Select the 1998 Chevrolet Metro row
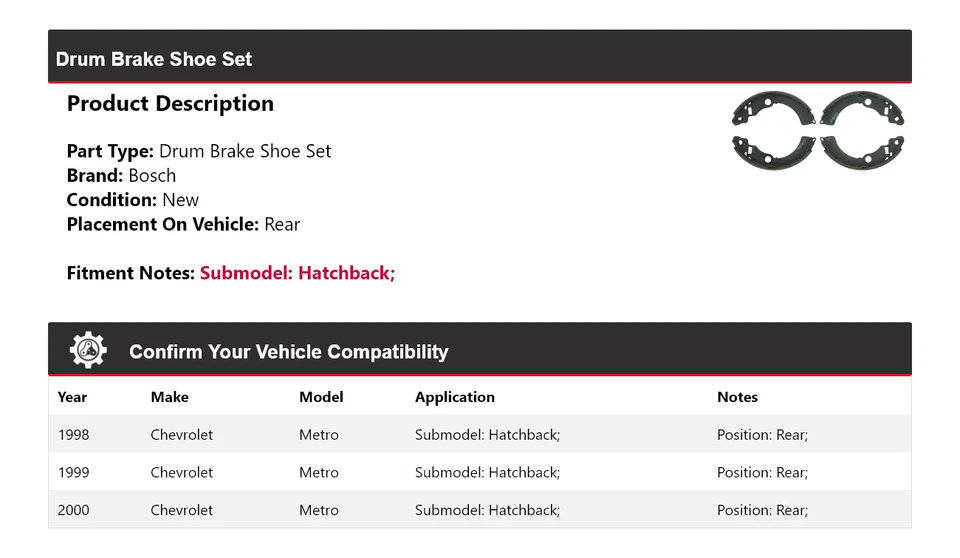Image resolution: width=960 pixels, height=558 pixels. coord(479,435)
